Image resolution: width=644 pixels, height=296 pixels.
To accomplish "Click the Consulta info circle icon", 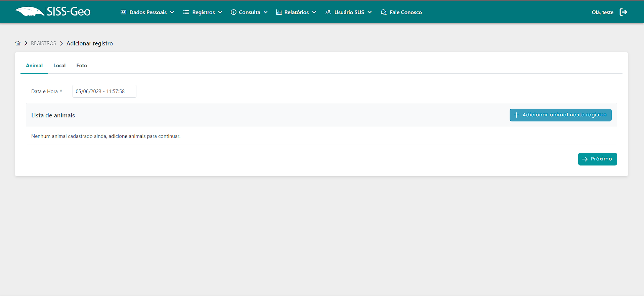I will pyautogui.click(x=233, y=12).
